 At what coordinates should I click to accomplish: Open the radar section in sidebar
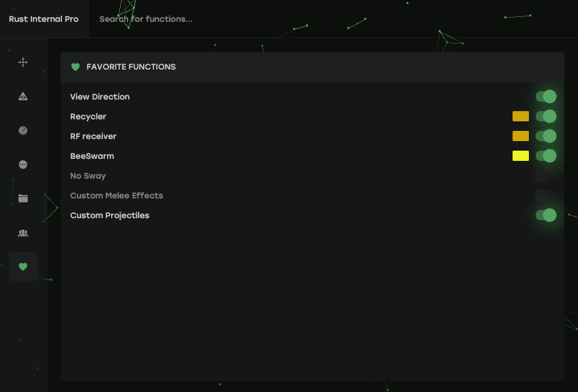pos(23,130)
